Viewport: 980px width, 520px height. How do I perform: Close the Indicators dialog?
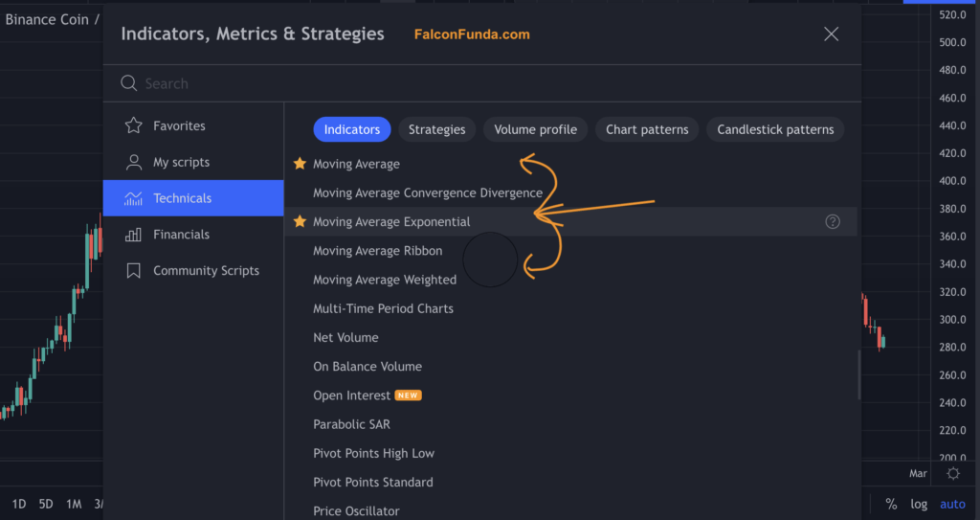(832, 34)
